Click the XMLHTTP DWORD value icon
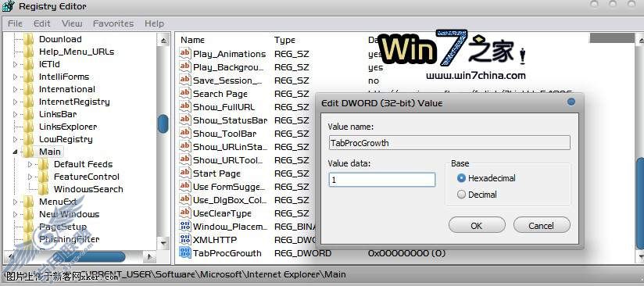Viewport: 644px width, 286px height. (x=185, y=239)
